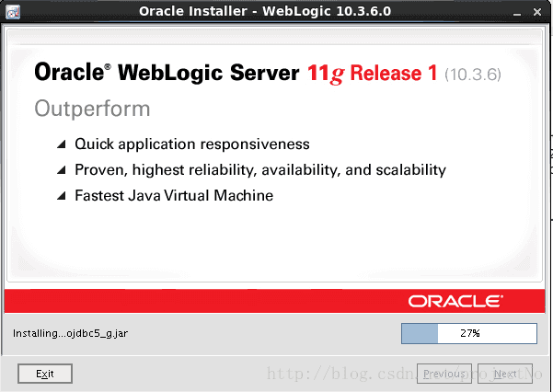This screenshot has width=553, height=392.
Task: Click the '(10.3.6)' version text
Action: [473, 75]
